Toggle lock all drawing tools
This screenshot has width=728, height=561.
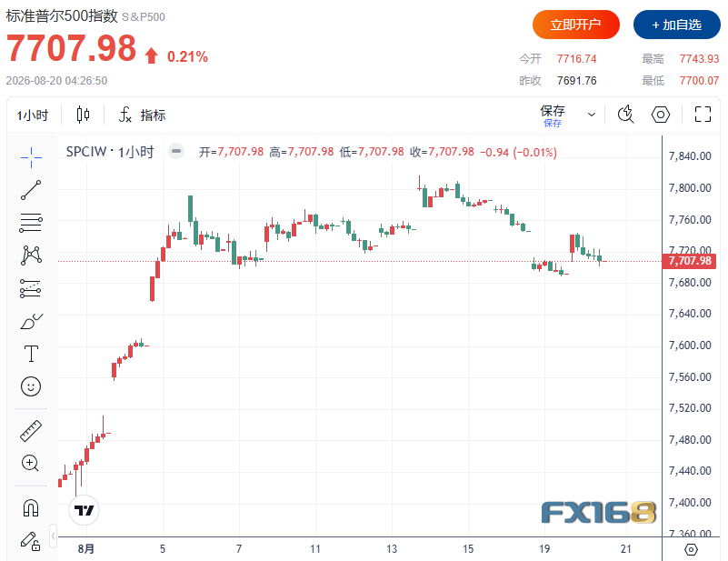tap(31, 542)
